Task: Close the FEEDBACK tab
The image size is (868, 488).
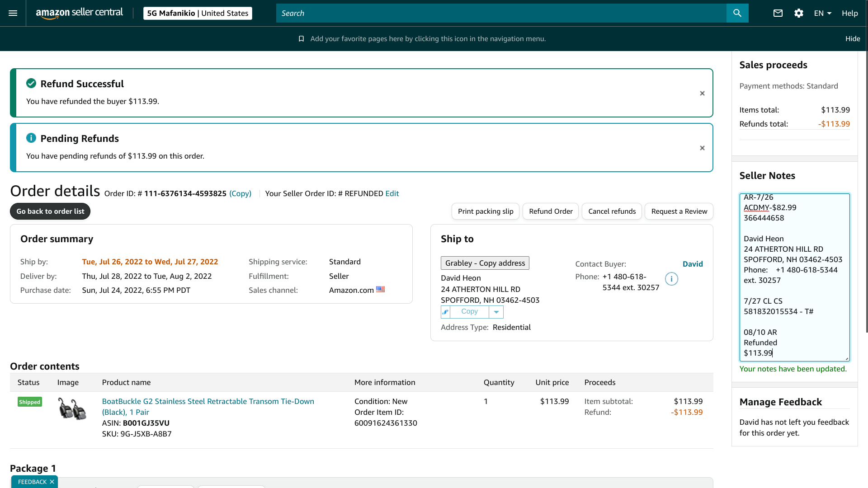Action: [x=52, y=482]
